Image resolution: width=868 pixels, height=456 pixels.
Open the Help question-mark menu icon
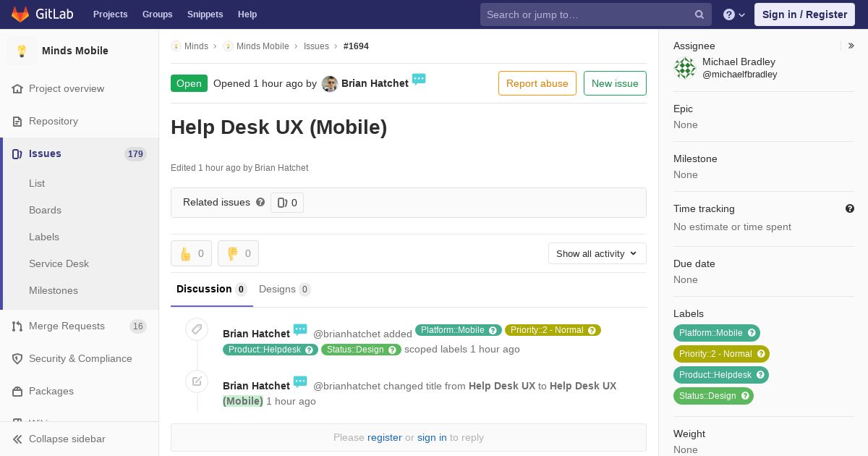[729, 14]
